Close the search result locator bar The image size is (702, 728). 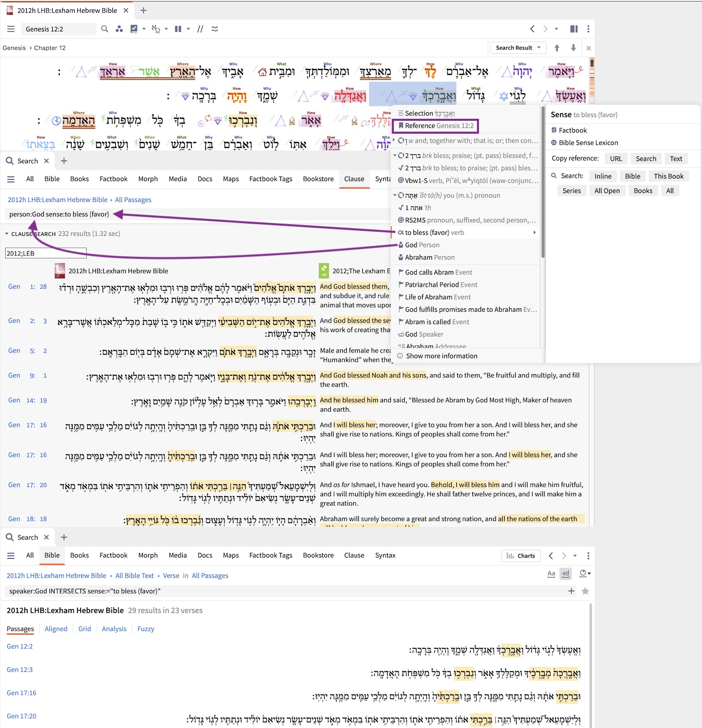pos(588,48)
